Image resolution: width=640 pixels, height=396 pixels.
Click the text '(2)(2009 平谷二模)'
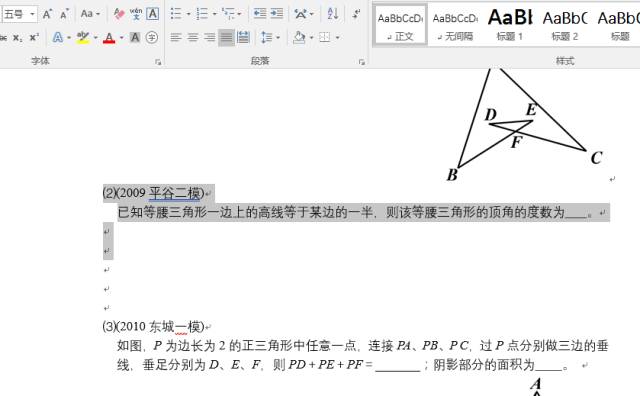point(153,193)
